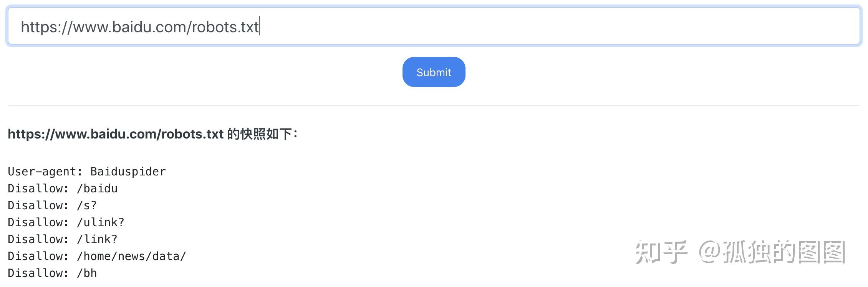Click the 'Disallow: /link?' line
The height and width of the screenshot is (287, 868).
63,239
